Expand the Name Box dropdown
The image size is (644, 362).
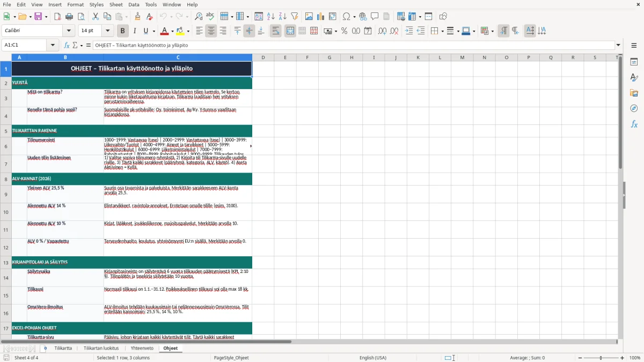pos(54,46)
